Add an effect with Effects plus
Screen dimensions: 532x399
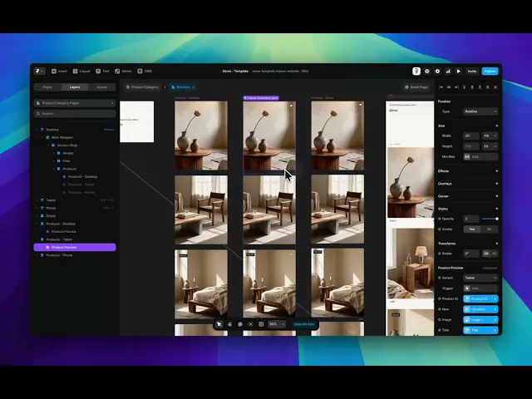point(496,171)
